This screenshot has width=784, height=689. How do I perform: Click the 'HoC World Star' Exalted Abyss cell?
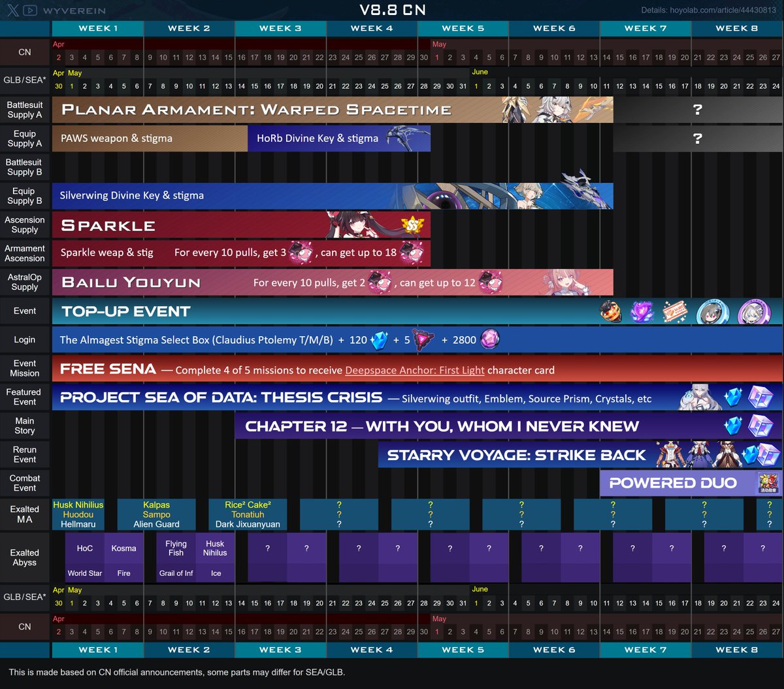85,557
